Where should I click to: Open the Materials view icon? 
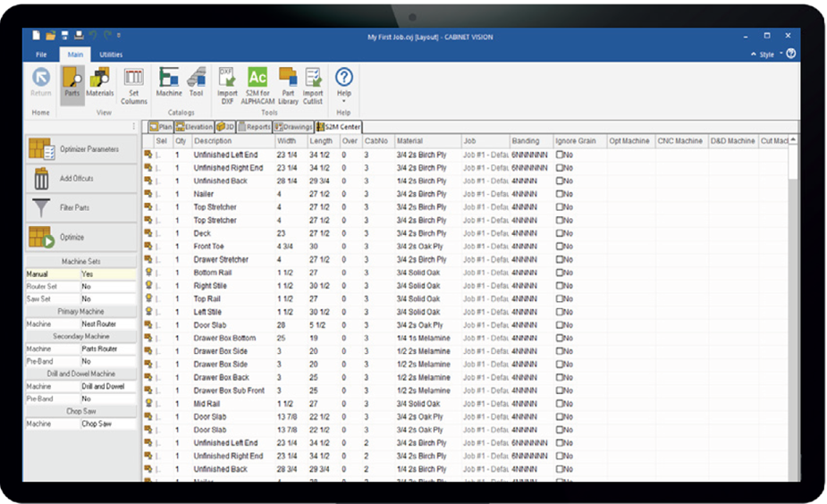click(x=99, y=80)
